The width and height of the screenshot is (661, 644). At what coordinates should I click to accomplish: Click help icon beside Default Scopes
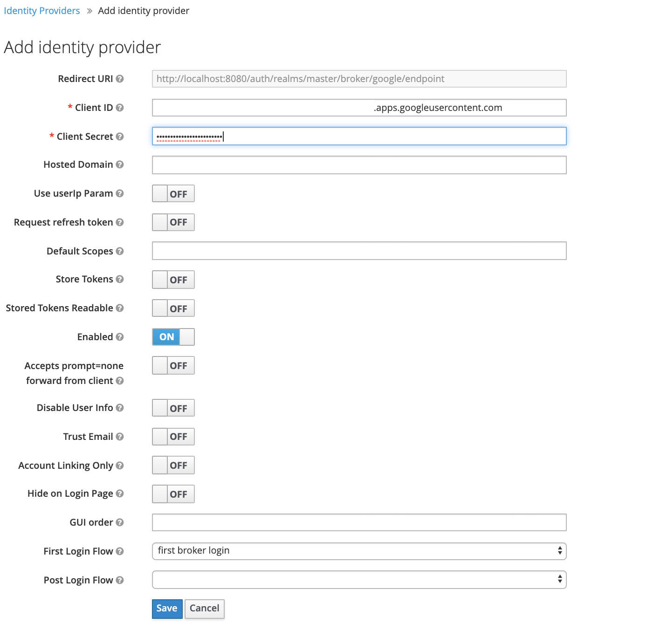(120, 251)
